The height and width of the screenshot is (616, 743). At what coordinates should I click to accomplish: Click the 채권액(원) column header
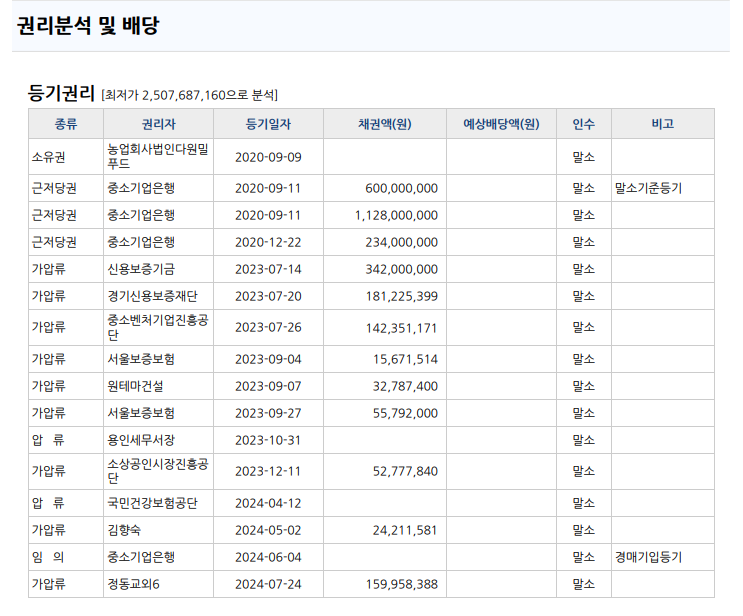(x=385, y=124)
